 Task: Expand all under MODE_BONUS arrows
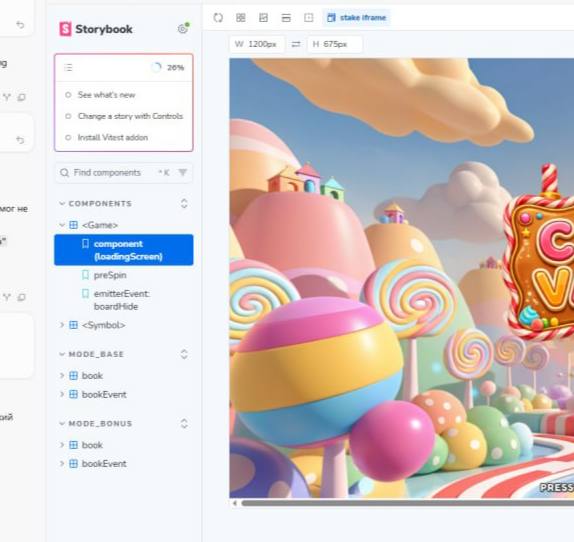pos(184,423)
